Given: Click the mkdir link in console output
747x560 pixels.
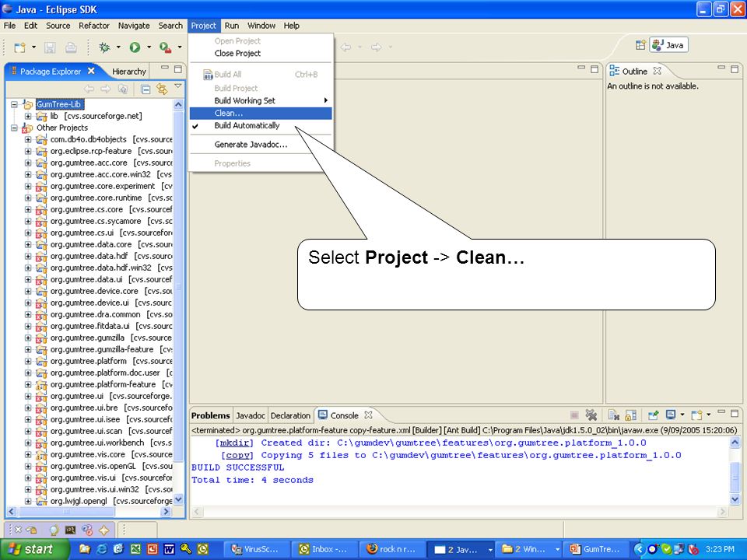Looking at the screenshot, I should point(234,443).
